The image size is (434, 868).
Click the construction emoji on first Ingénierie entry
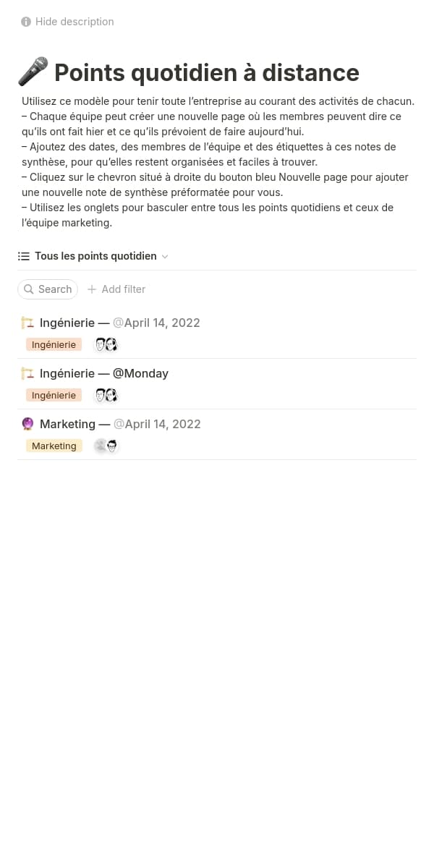pos(27,323)
